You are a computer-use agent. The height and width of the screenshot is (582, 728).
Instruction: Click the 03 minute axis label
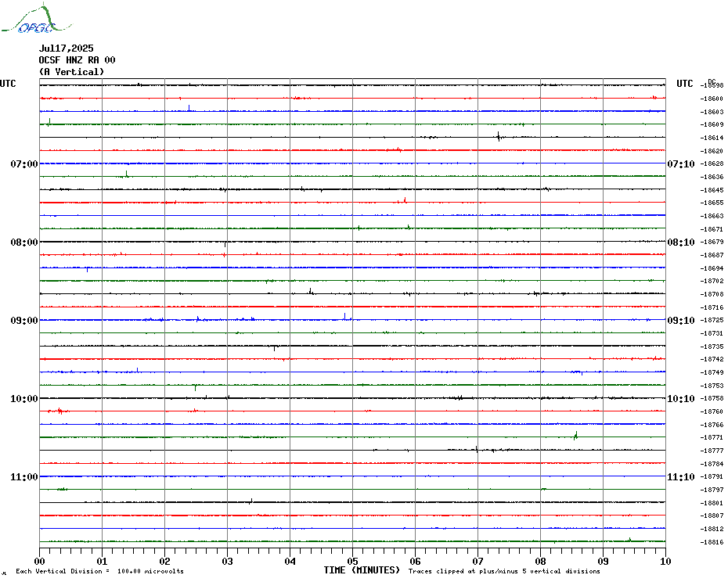pyautogui.click(x=228, y=561)
